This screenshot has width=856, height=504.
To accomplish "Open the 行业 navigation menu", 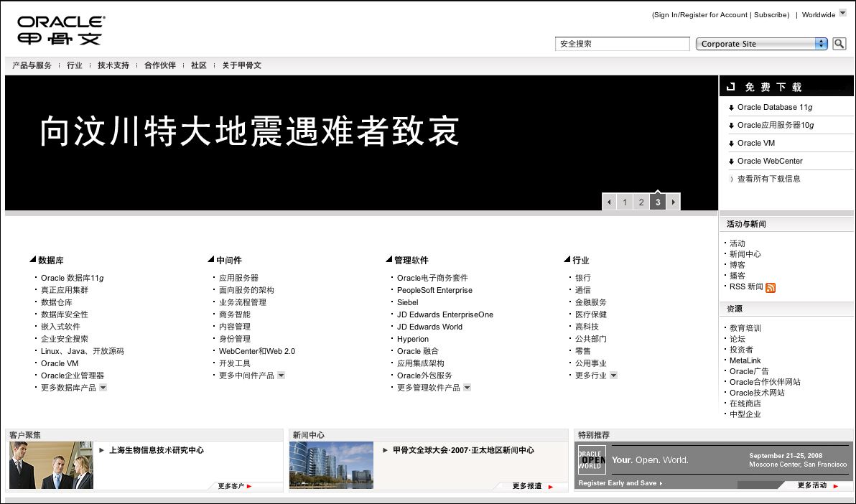I will 74,65.
